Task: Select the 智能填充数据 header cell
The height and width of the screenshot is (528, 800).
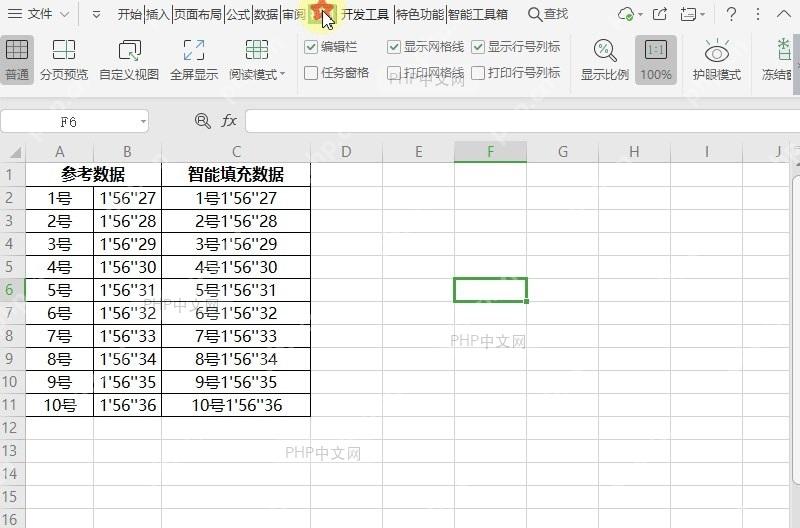Action: coord(236,174)
